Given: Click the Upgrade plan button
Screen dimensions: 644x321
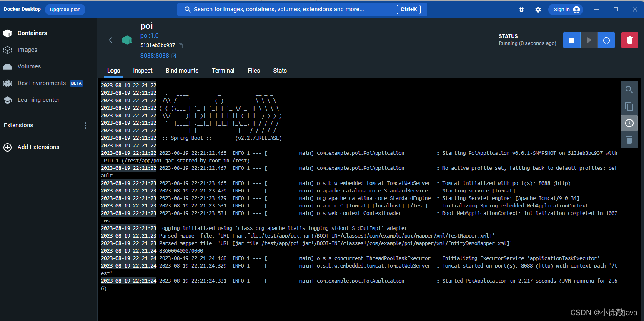Looking at the screenshot, I should 65,9.
